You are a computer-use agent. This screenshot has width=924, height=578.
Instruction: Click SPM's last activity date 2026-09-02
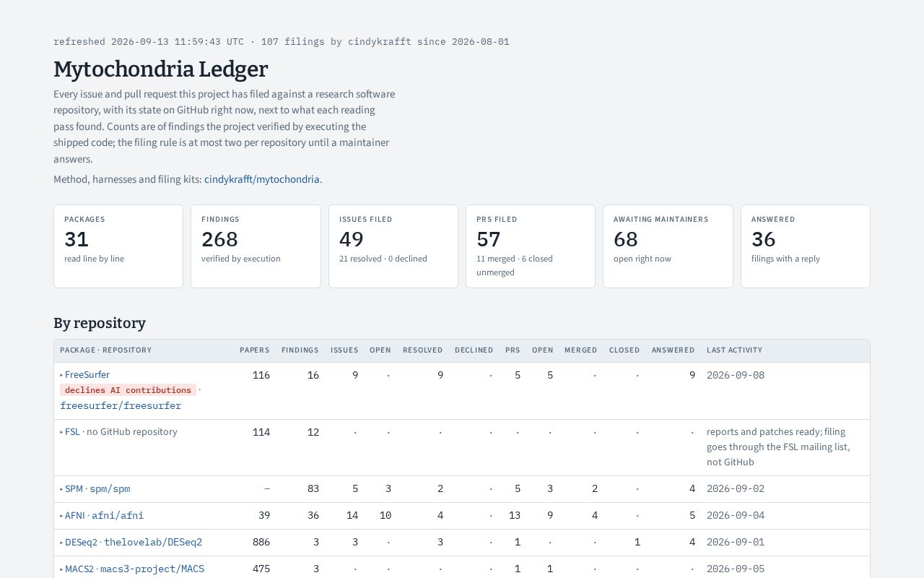736,489
